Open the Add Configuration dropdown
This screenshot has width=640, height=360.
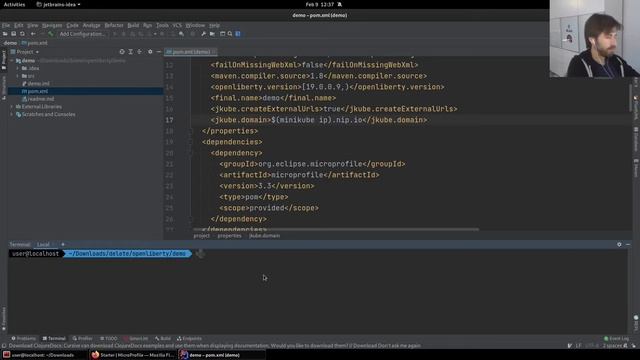coord(82,34)
